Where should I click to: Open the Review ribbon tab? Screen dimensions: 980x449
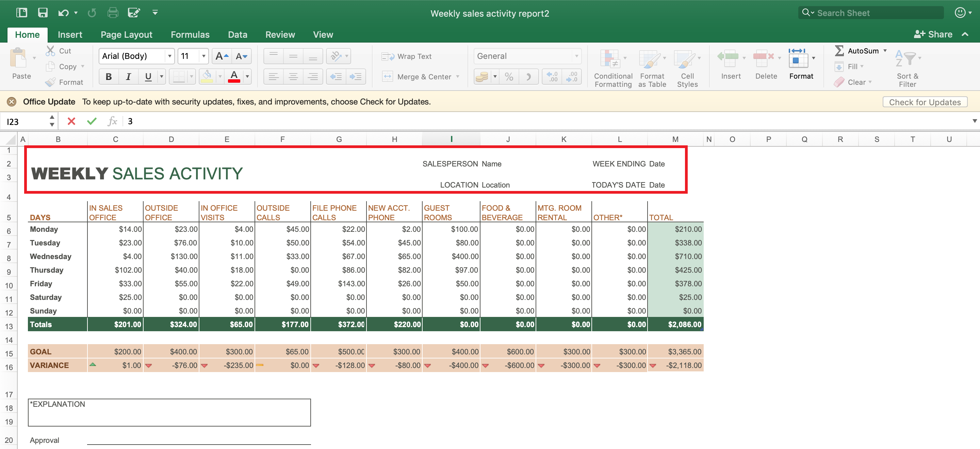(x=280, y=35)
